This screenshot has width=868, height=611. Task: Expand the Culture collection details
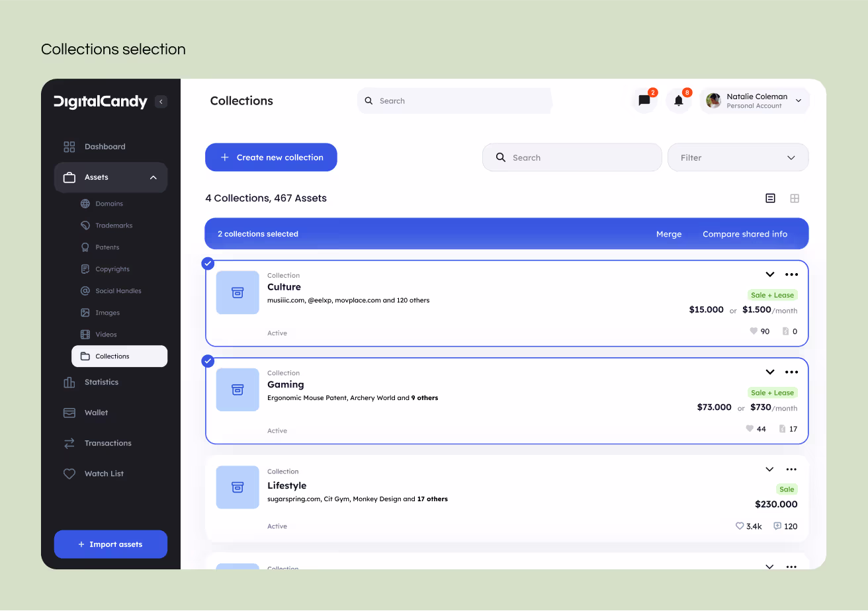(769, 274)
